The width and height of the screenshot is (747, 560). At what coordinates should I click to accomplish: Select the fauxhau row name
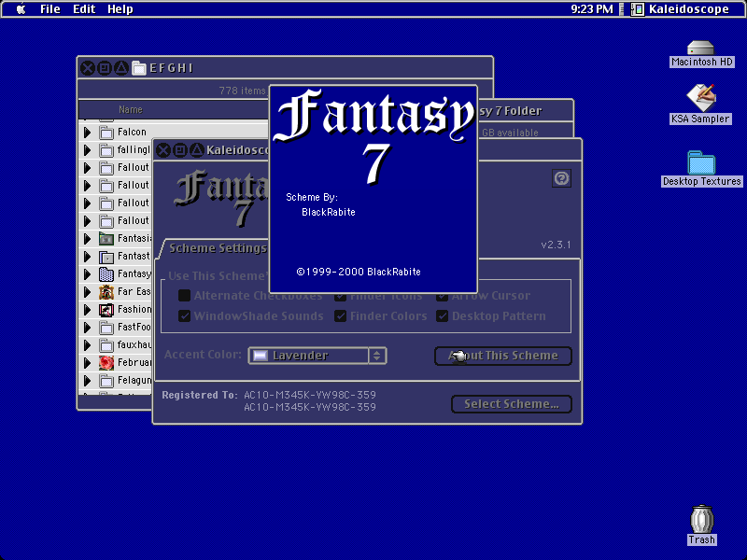click(134, 345)
